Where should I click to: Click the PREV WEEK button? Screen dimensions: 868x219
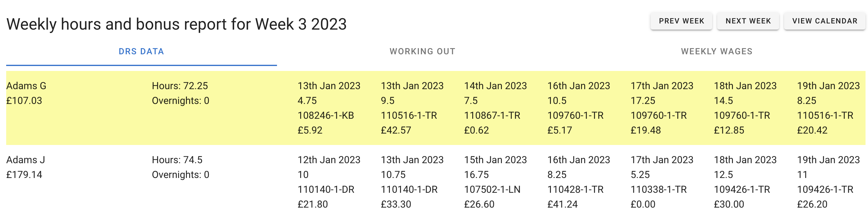tap(681, 21)
